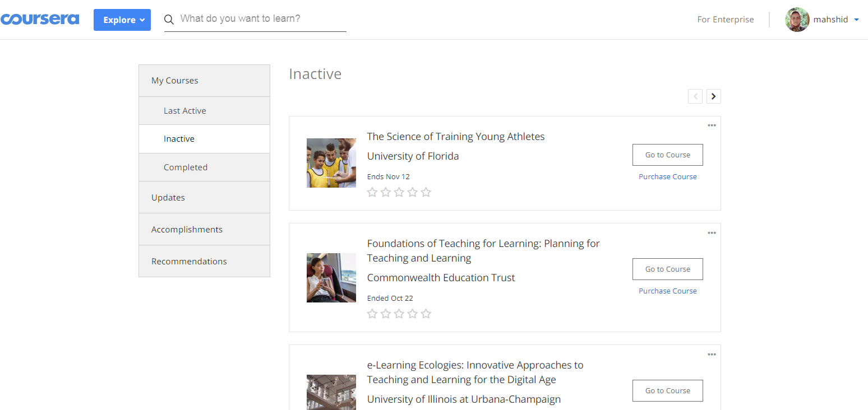Click the previous page arrow of Inactive courses

click(695, 96)
